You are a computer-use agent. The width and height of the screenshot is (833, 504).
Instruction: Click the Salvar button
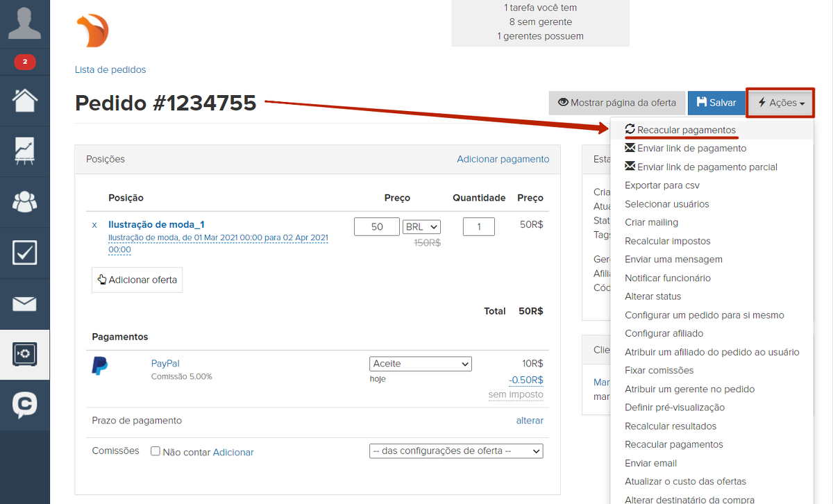(716, 103)
